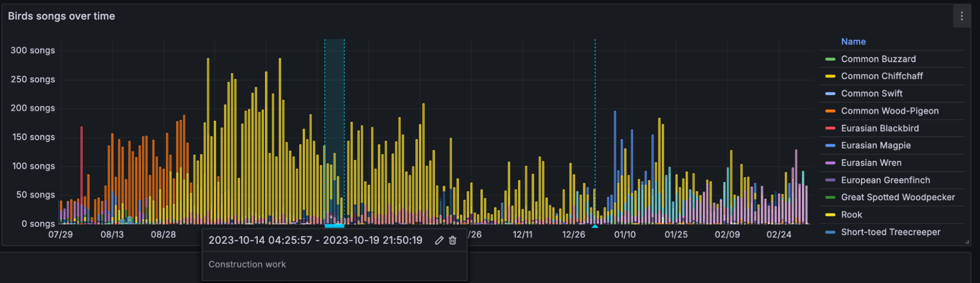Click the cyan annotation range bar below the chart
980x283 pixels.
coord(334,226)
